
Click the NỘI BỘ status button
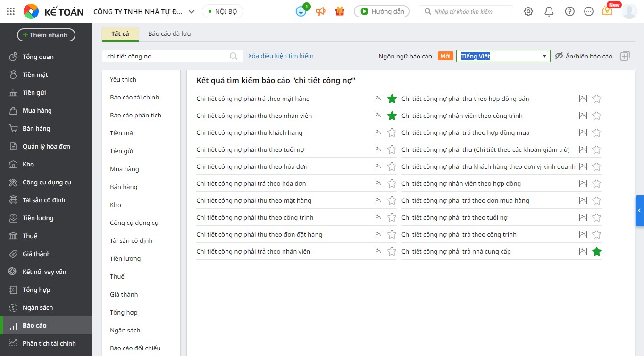(222, 11)
